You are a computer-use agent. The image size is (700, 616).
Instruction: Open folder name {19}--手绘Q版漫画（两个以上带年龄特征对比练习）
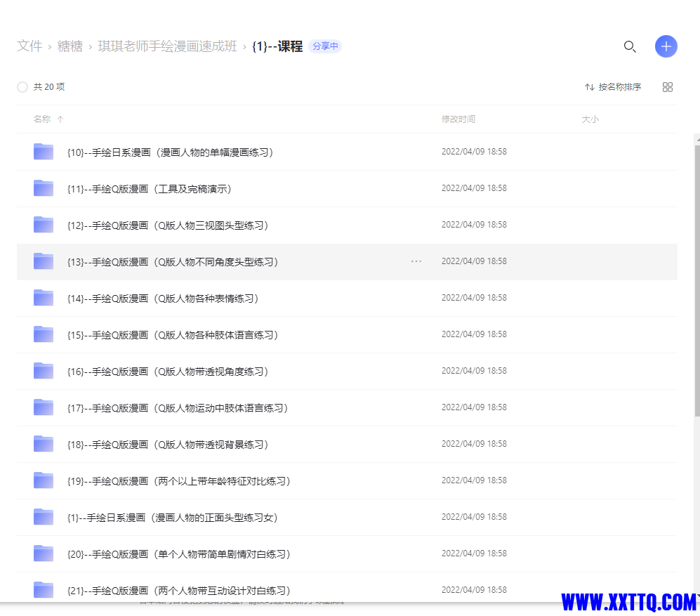179,481
